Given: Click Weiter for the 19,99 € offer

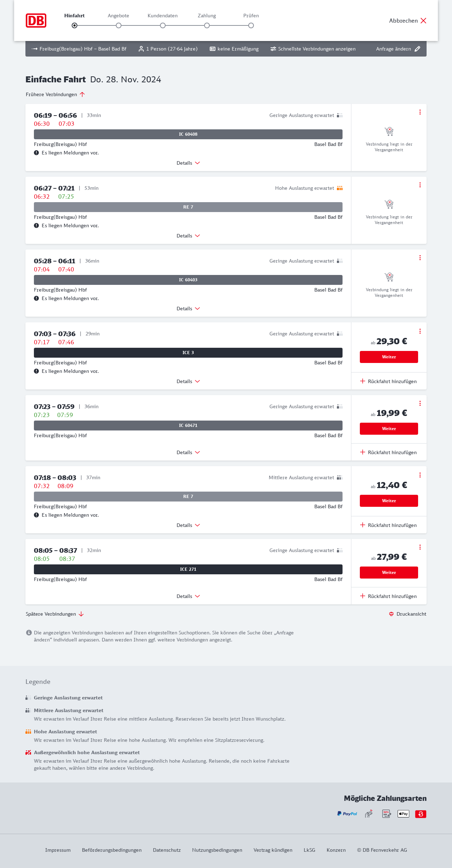Looking at the screenshot, I should coord(389,429).
